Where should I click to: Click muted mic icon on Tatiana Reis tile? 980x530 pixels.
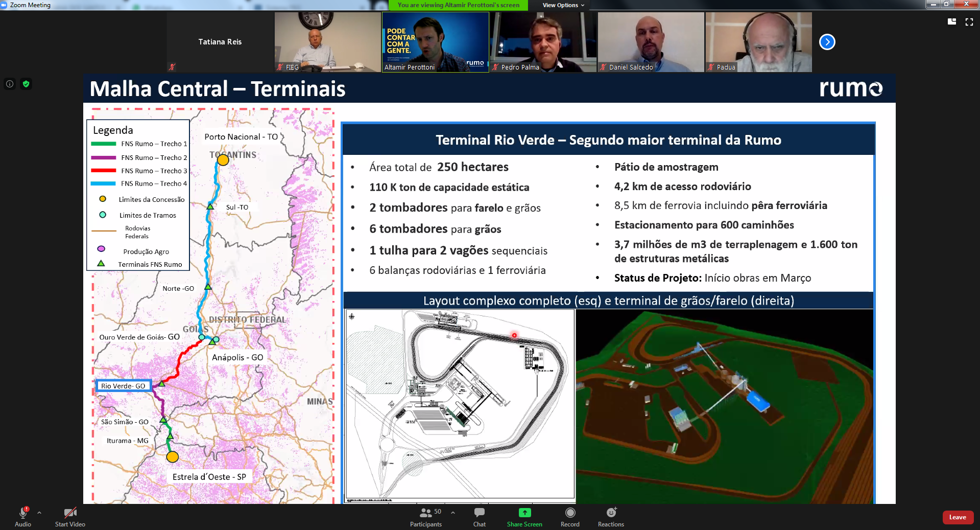click(x=172, y=67)
